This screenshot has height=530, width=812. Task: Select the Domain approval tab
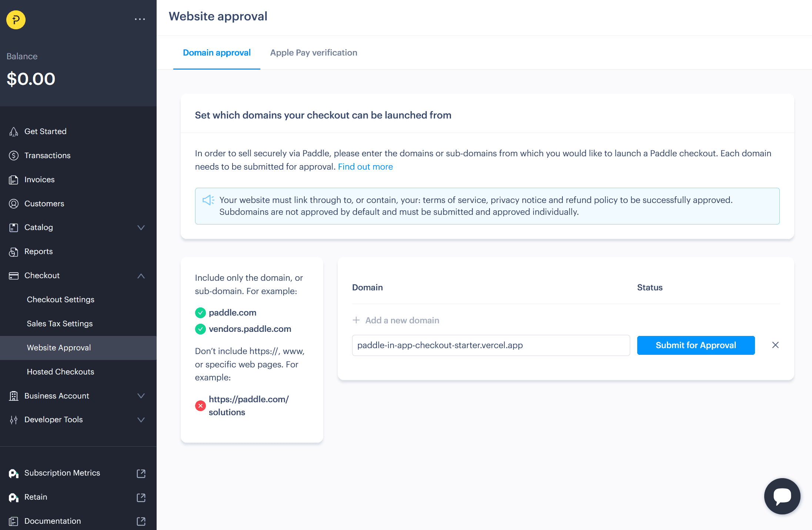coord(217,53)
